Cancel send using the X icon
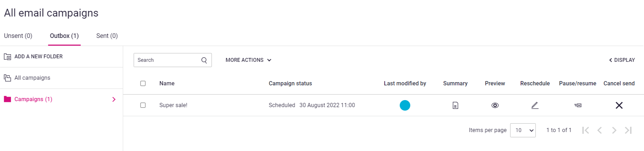The image size is (644, 151). pos(619,105)
